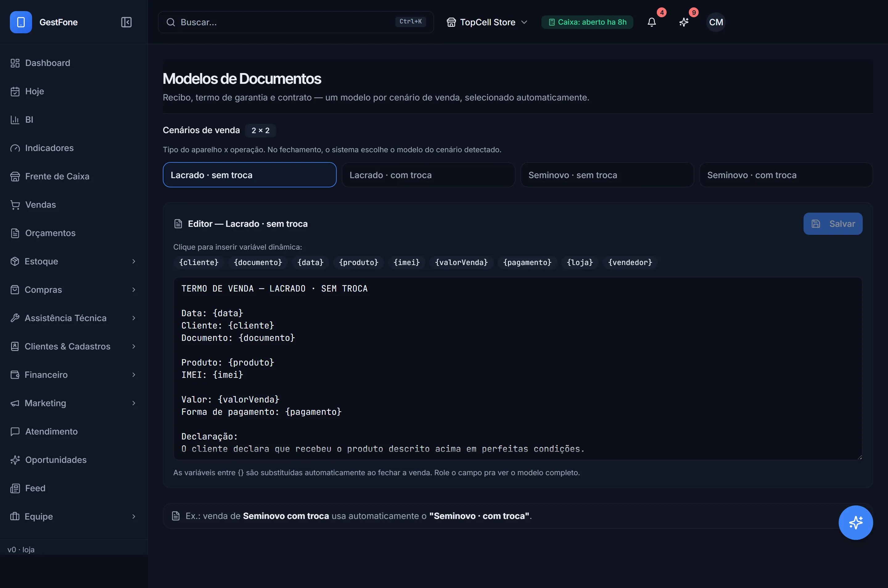Click the GestFone logo icon

pyautogui.click(x=21, y=22)
